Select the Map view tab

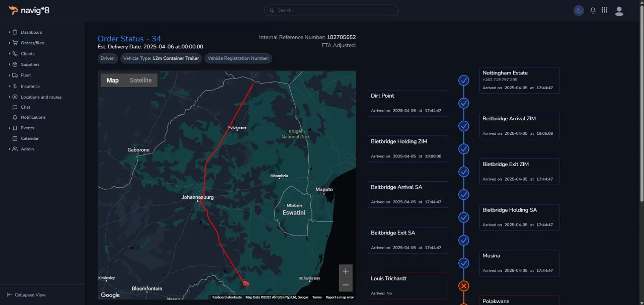[113, 81]
